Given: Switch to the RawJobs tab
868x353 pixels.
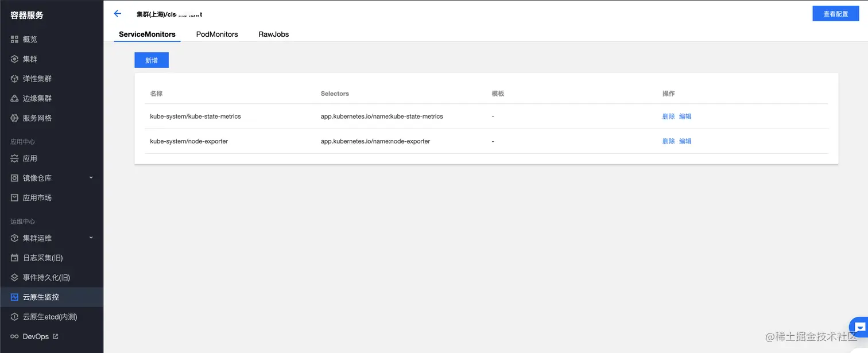Looking at the screenshot, I should [x=274, y=34].
